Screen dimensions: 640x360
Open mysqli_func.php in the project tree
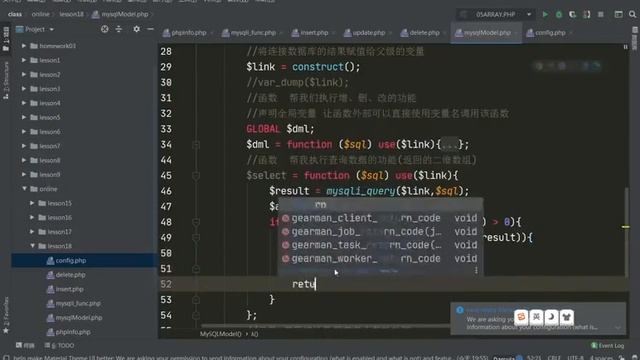[78, 303]
